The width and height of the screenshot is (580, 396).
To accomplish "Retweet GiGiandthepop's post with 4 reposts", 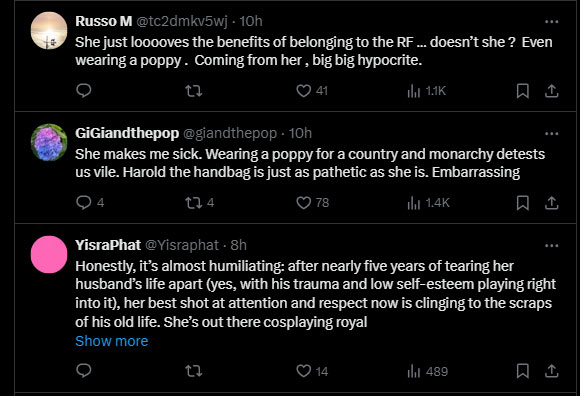I will pyautogui.click(x=200, y=203).
